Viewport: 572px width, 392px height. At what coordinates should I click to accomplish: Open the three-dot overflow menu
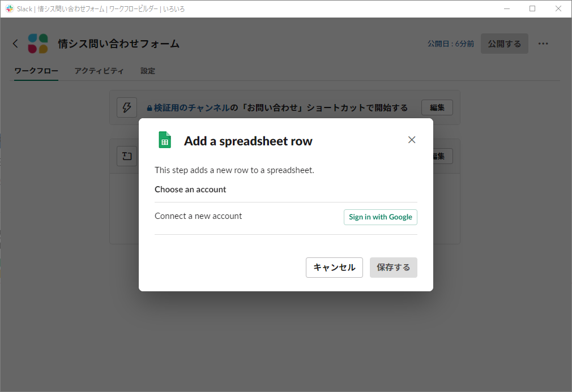[x=543, y=43]
